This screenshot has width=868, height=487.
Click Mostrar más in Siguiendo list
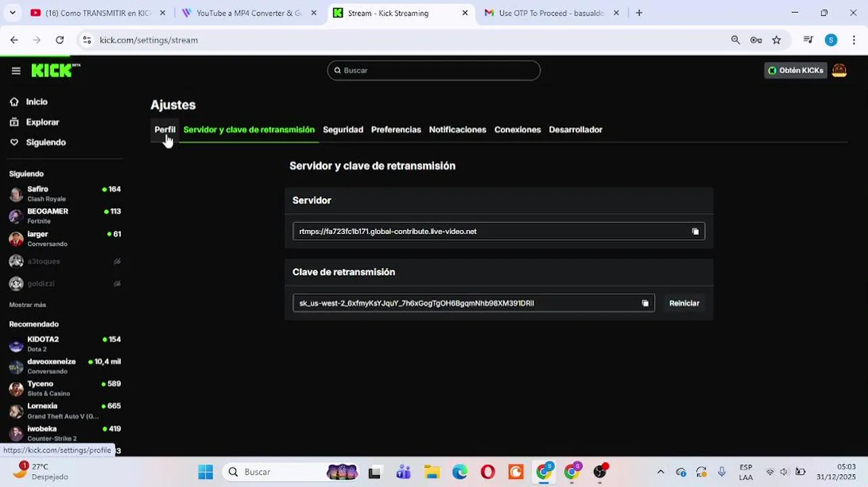click(x=28, y=304)
